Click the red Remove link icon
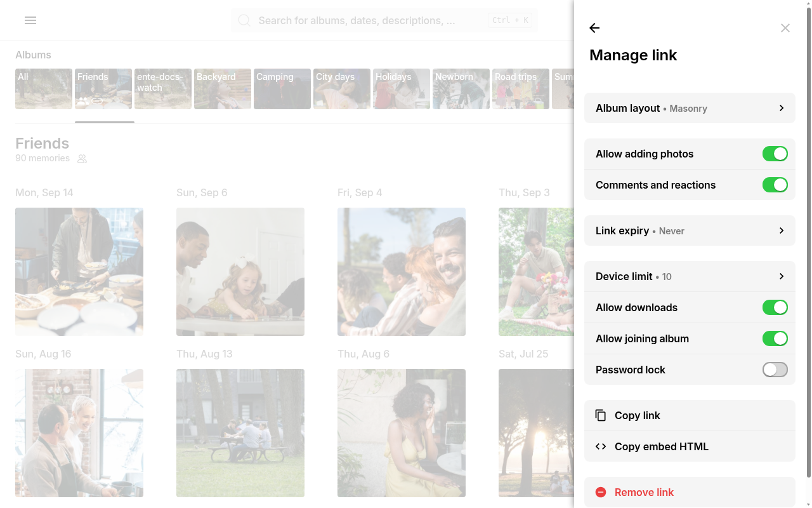This screenshot has height=508, width=812. point(601,492)
